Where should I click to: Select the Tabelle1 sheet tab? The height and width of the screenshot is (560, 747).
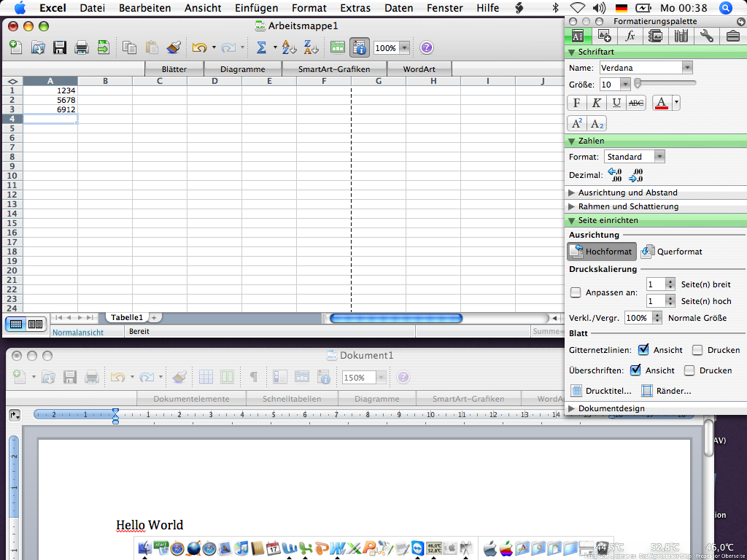click(127, 317)
